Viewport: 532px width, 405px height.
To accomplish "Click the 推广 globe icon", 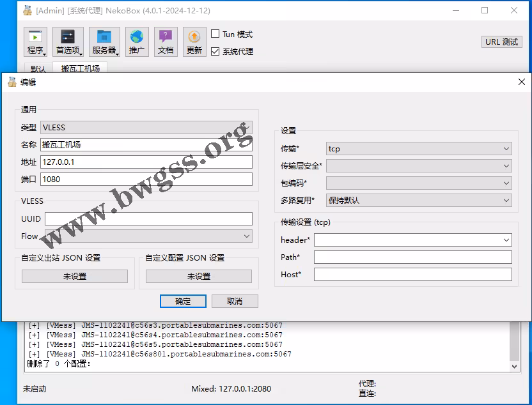I will 137,42.
